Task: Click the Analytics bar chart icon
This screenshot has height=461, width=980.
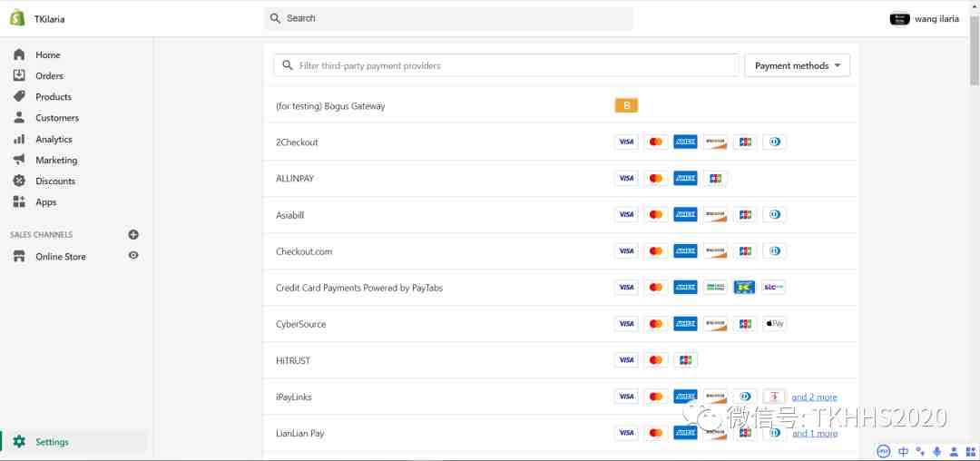Action: point(19,139)
